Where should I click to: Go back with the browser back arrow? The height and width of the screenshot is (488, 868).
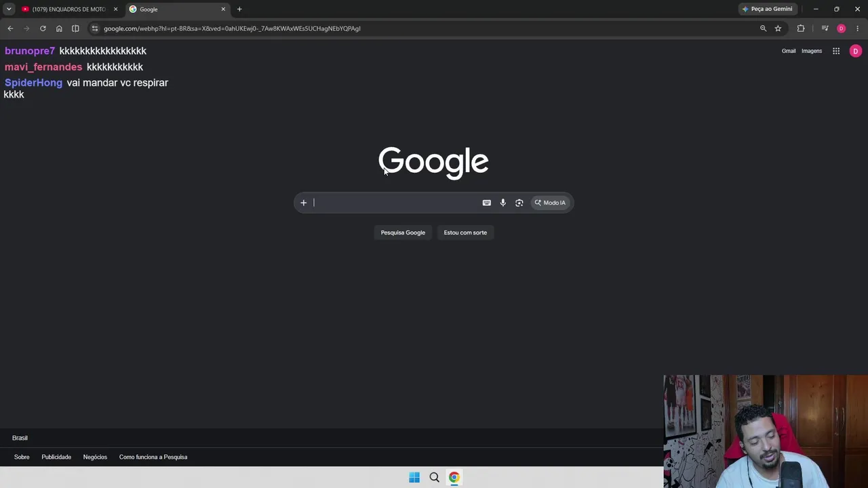[10, 28]
